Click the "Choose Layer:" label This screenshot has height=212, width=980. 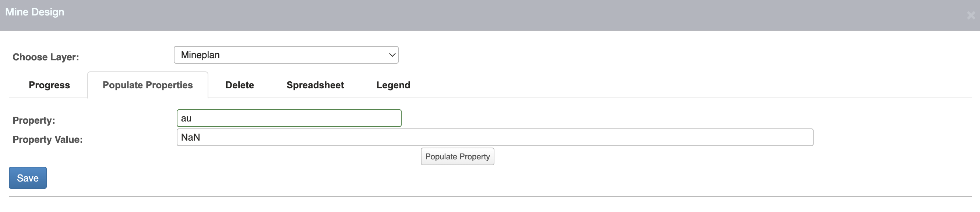tap(46, 57)
